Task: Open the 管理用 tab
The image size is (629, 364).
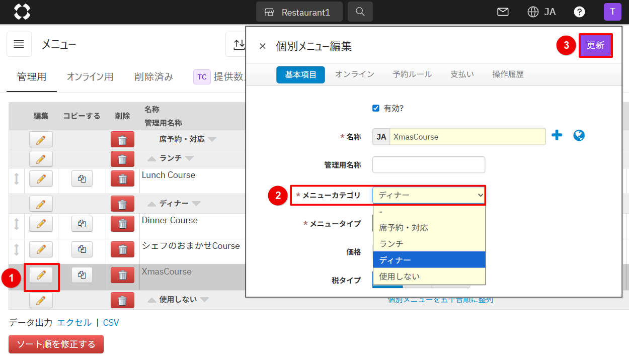Action: click(32, 77)
